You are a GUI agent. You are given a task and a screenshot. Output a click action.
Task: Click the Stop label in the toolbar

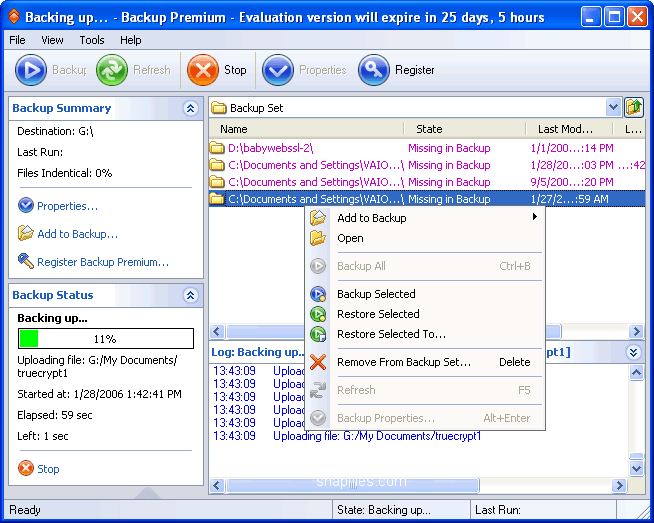click(235, 70)
